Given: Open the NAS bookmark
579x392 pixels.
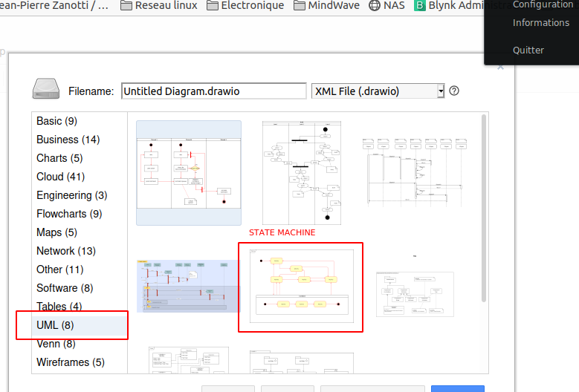Looking at the screenshot, I should 386,5.
